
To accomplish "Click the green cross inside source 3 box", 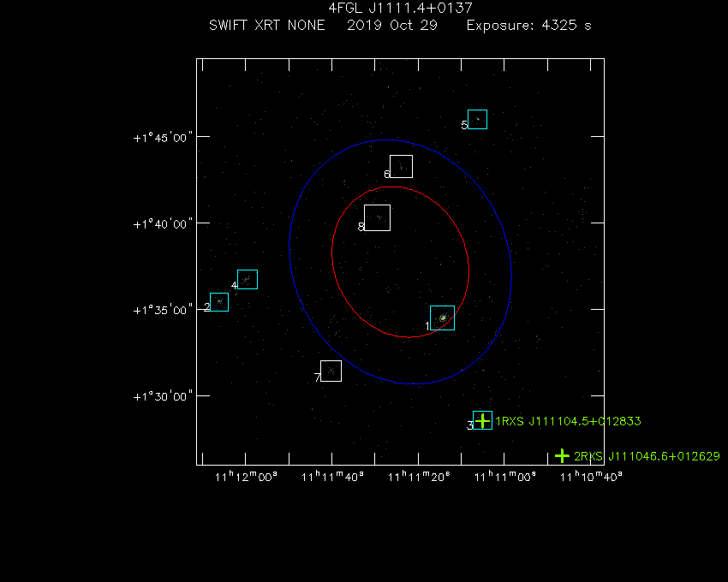I will pyautogui.click(x=483, y=420).
